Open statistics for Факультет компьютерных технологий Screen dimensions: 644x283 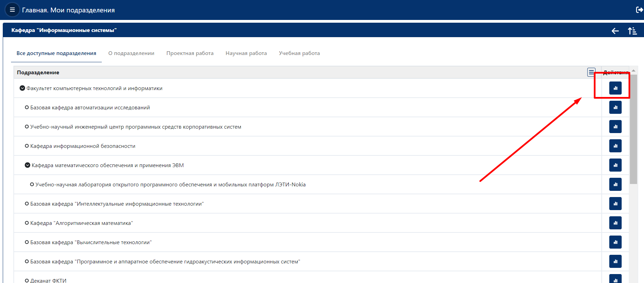(615, 88)
